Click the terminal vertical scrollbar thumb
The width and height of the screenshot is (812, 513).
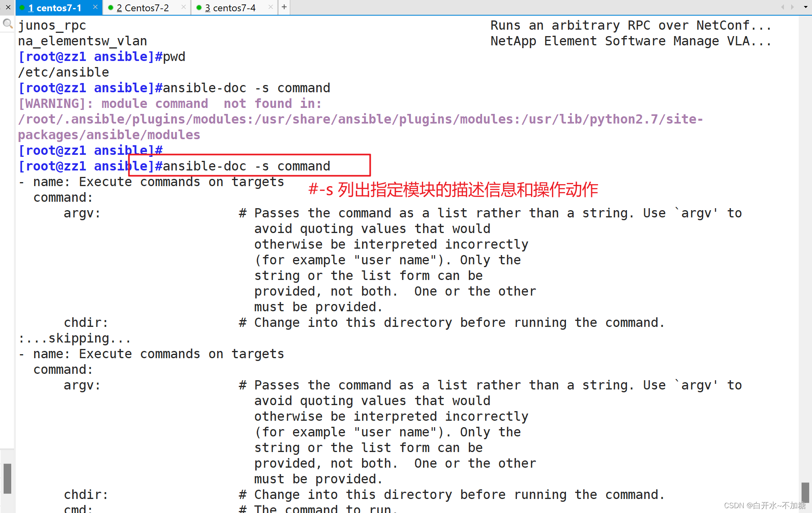(805, 492)
